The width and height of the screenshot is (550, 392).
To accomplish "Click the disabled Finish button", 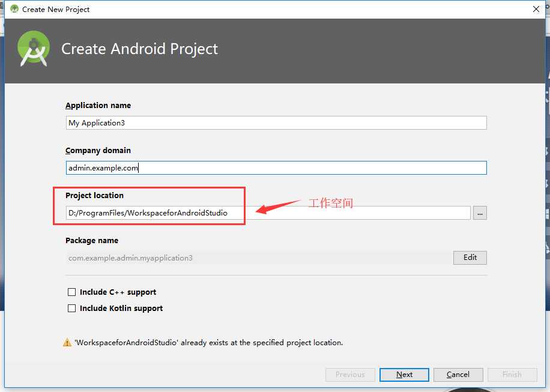I will coord(512,375).
